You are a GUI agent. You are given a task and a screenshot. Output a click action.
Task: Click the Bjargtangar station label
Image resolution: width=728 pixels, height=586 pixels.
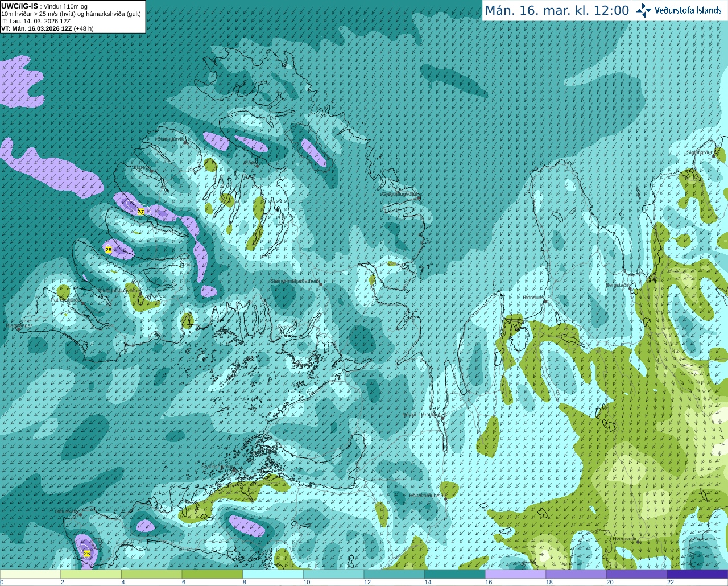19,325
